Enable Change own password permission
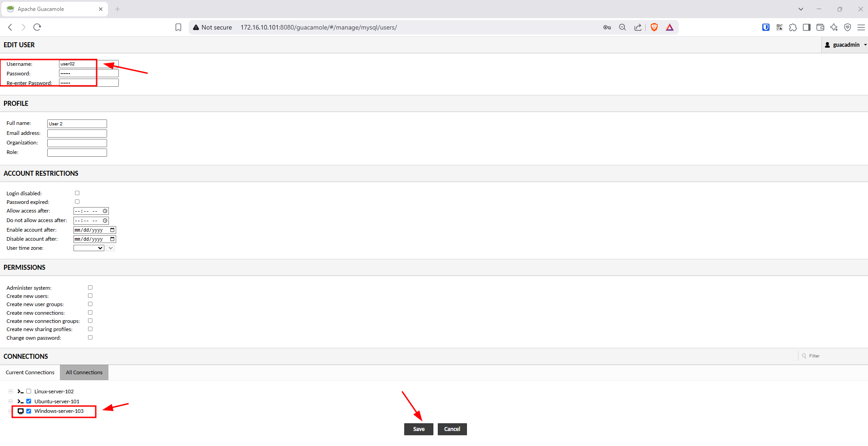868x446 pixels. pyautogui.click(x=90, y=337)
